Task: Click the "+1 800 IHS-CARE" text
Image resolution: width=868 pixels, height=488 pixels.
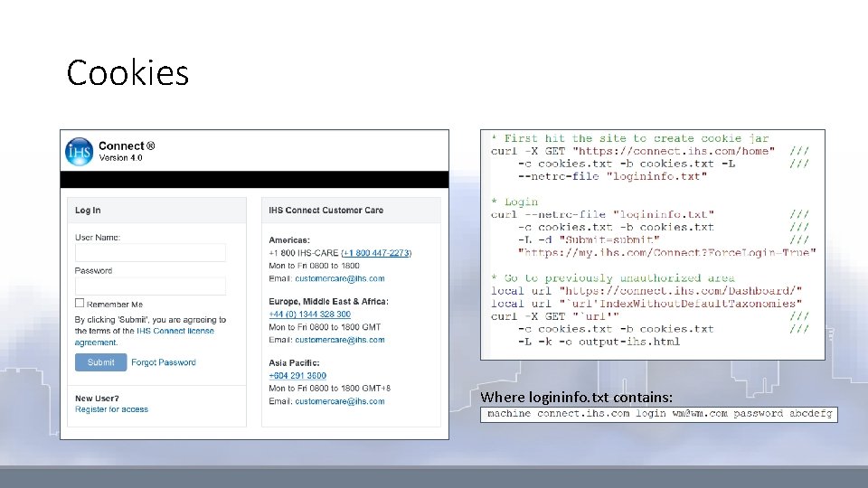Action: (x=304, y=253)
